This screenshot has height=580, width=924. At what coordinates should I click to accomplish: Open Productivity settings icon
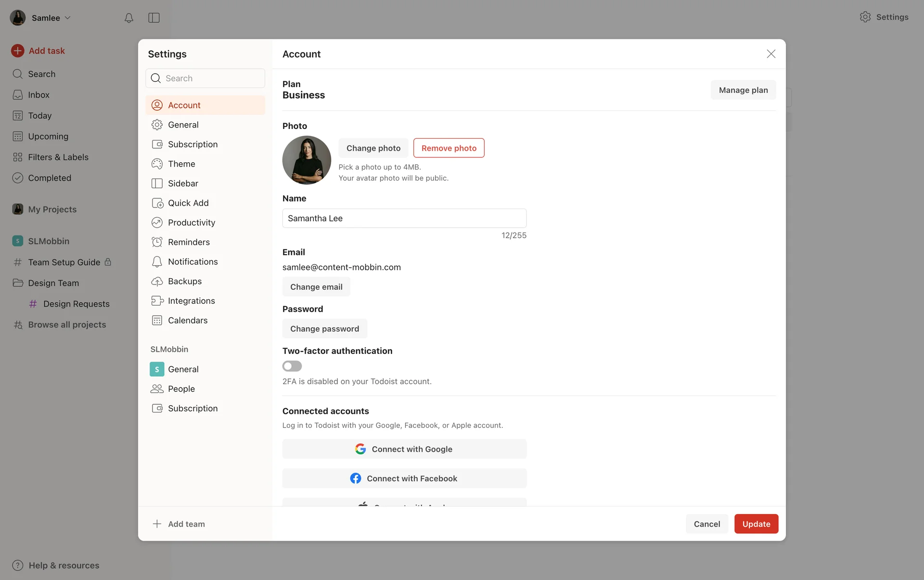point(157,222)
